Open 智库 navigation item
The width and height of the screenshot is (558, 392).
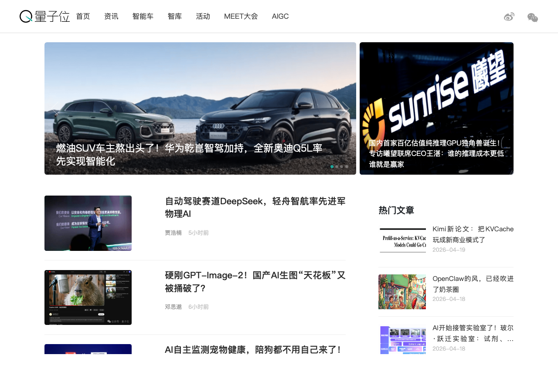pos(175,17)
